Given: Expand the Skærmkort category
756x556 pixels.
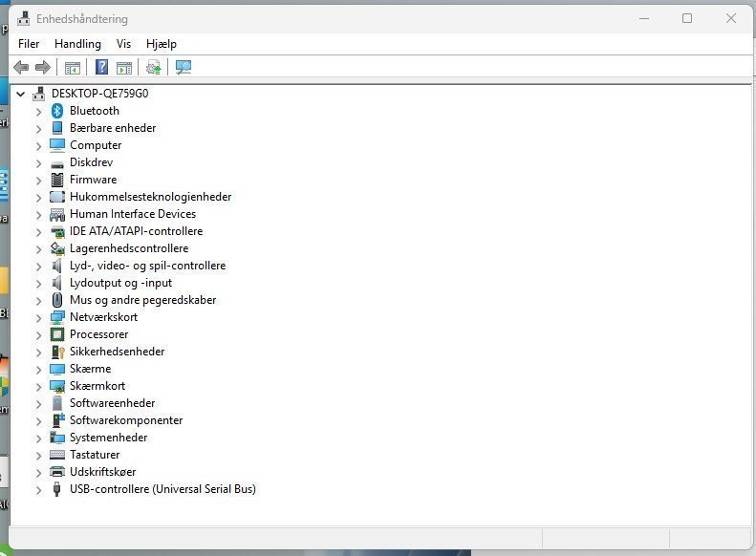Looking at the screenshot, I should tap(38, 386).
